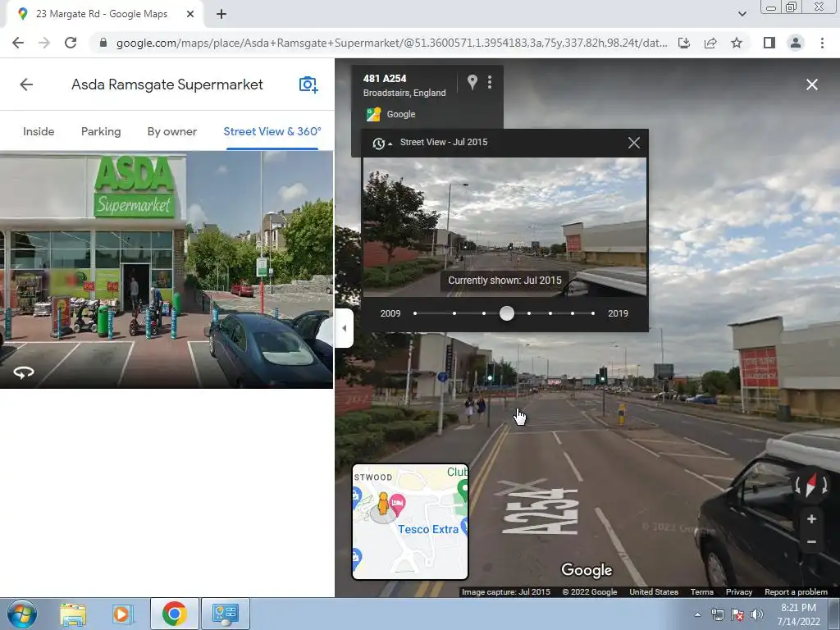
Task: Click the compass to reset north
Action: [x=811, y=484]
